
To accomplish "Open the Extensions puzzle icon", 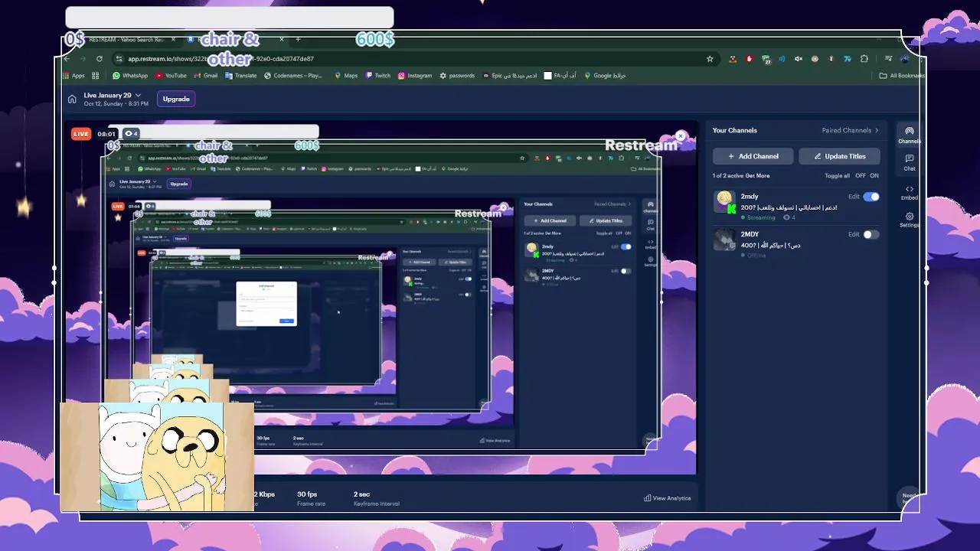I will (x=864, y=58).
